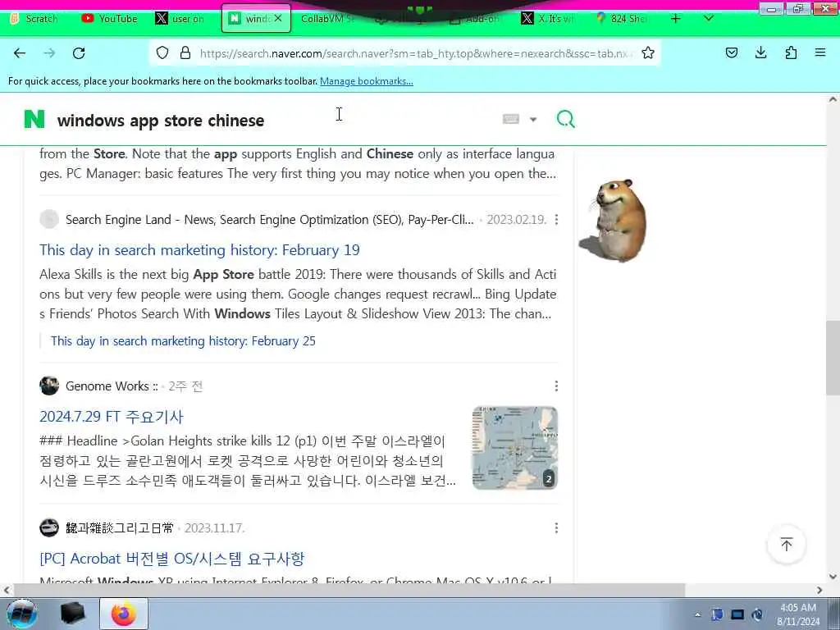Expand the search suggestions dropdown arrow
The height and width of the screenshot is (630, 840).
tap(533, 120)
